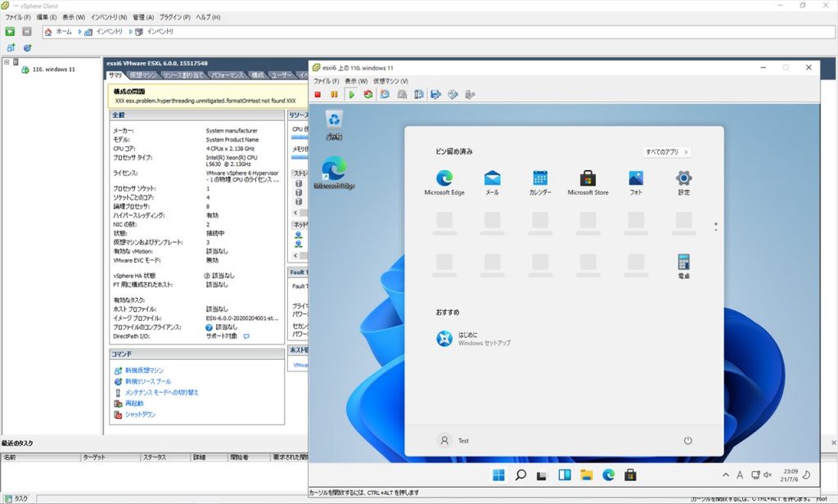
Task: Switch to the パフォーマンス tab
Action: tap(227, 75)
